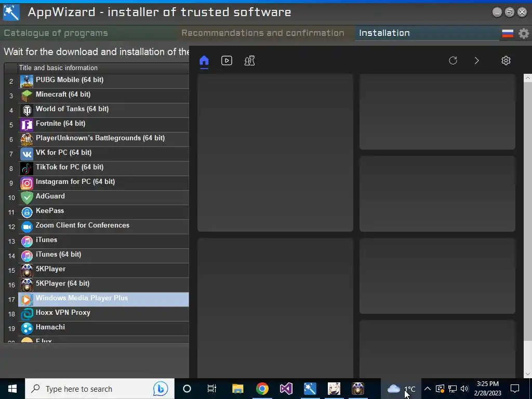Screen dimensions: 532x399
Task: Select the Hamachi row
Action: pyautogui.click(x=103, y=329)
